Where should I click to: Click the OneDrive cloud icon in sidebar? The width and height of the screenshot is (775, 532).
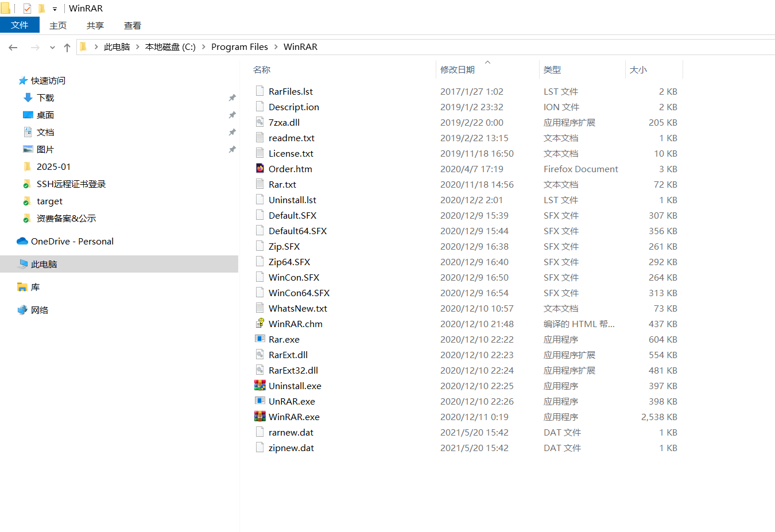click(22, 241)
